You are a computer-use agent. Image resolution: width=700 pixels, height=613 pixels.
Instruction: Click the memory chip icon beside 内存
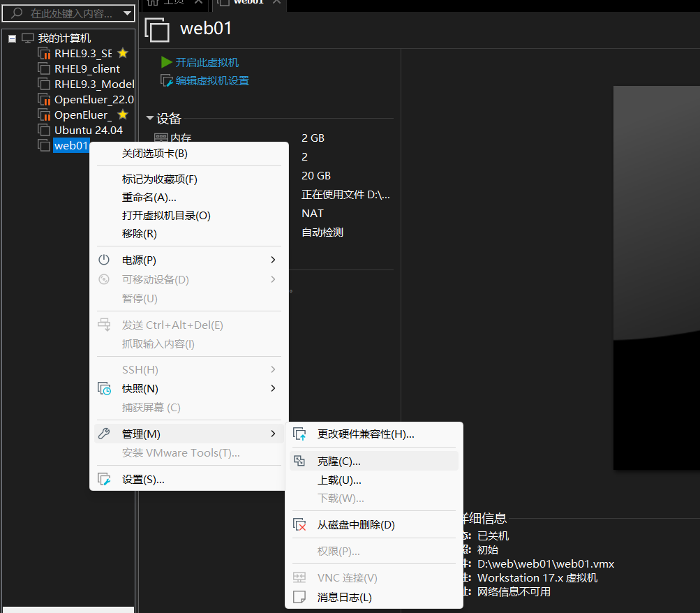point(161,138)
